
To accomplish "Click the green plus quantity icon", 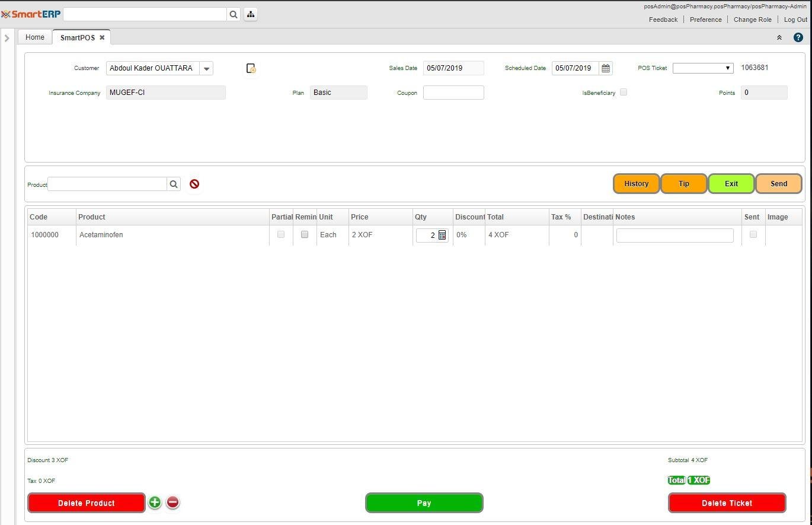I will click(x=155, y=502).
